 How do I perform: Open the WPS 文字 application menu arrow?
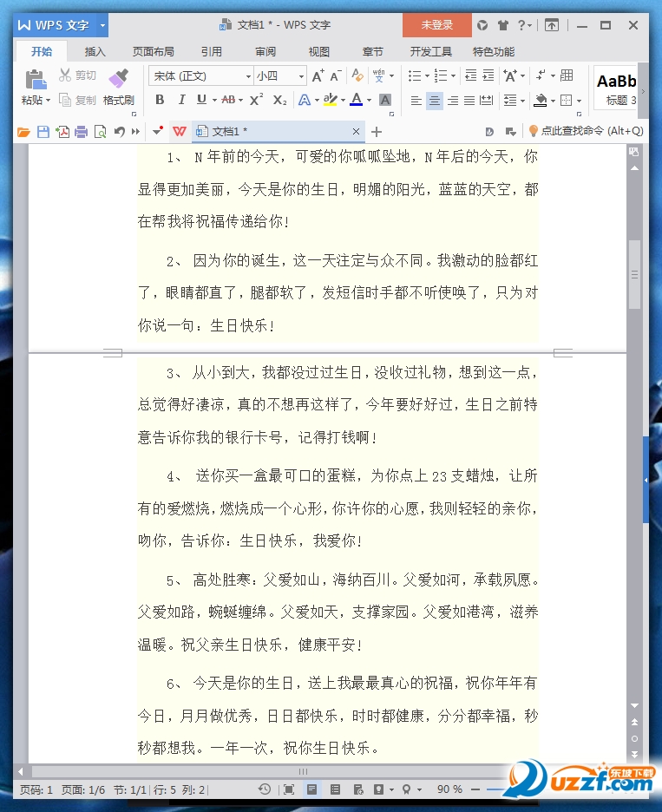[x=102, y=25]
